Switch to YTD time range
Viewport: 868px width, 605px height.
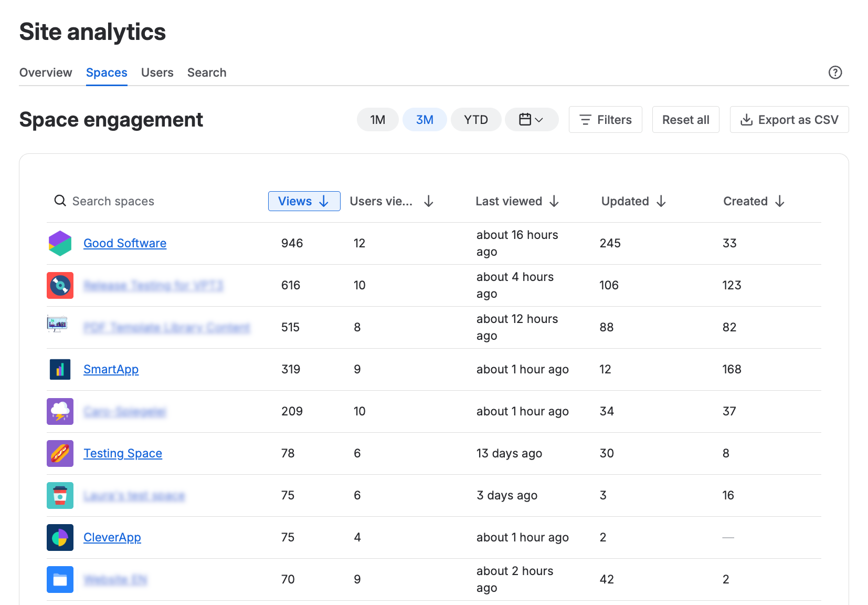(475, 120)
